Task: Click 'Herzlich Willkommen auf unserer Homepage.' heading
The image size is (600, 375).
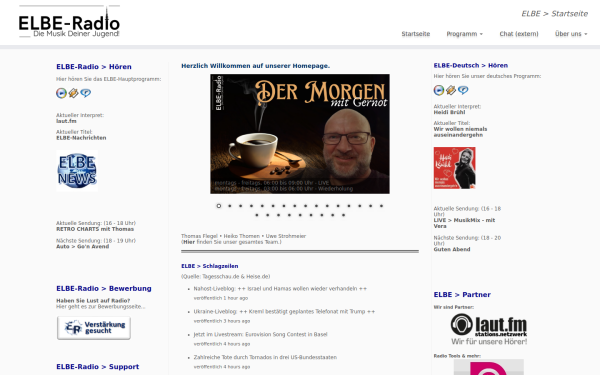Action: click(255, 66)
